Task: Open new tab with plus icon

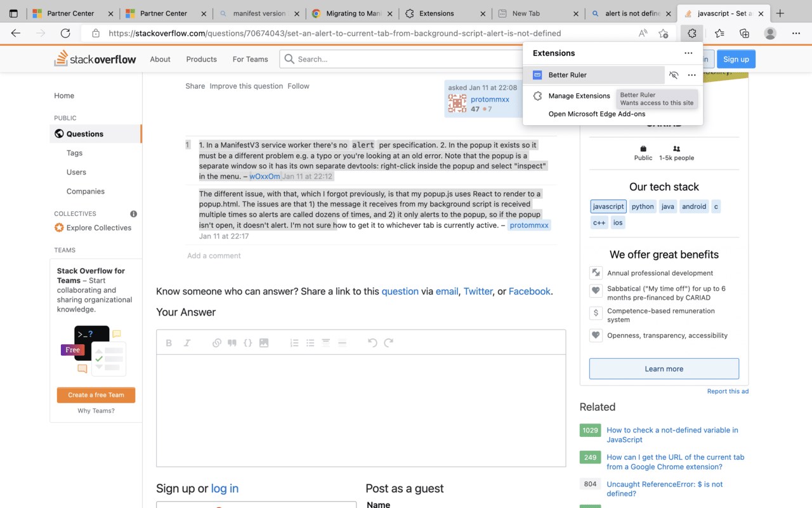Action: coord(780,13)
